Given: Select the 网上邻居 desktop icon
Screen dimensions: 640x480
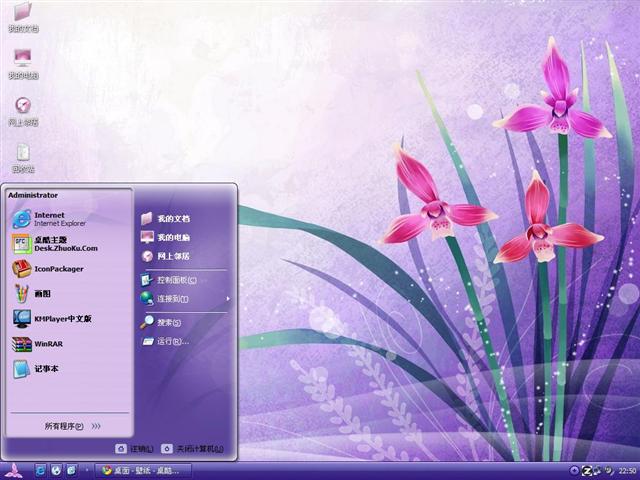Looking at the screenshot, I should [23, 111].
